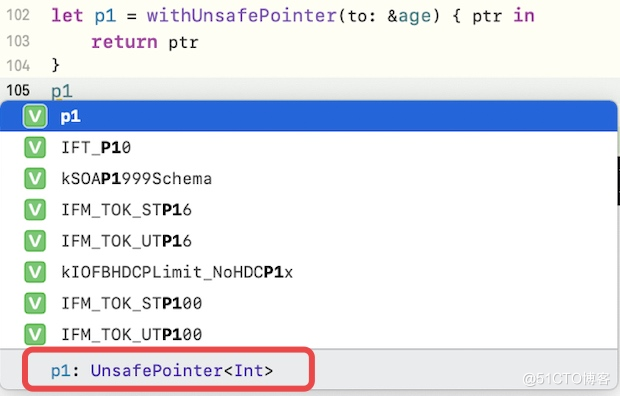
Task: Click the typed p1 on line 105
Action: point(62,92)
